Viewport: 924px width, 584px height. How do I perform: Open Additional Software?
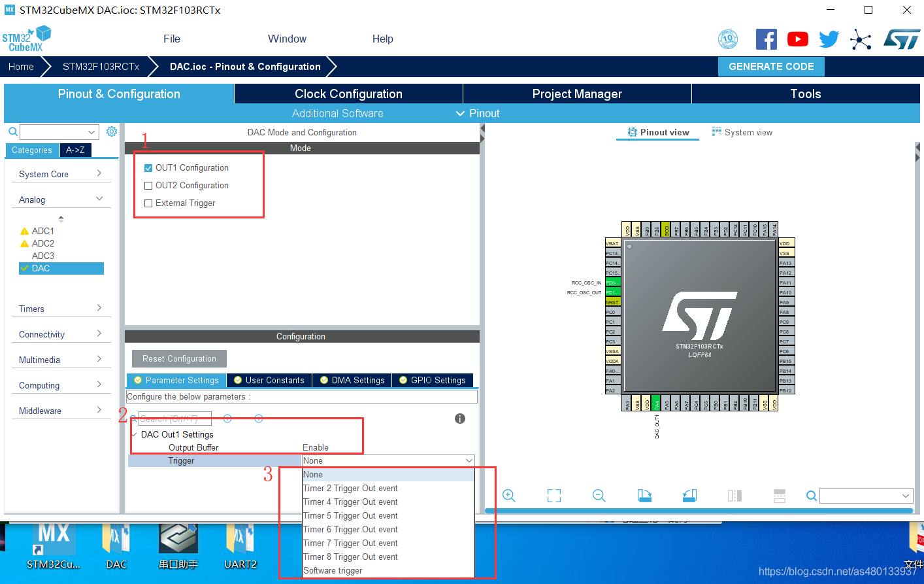click(x=337, y=113)
